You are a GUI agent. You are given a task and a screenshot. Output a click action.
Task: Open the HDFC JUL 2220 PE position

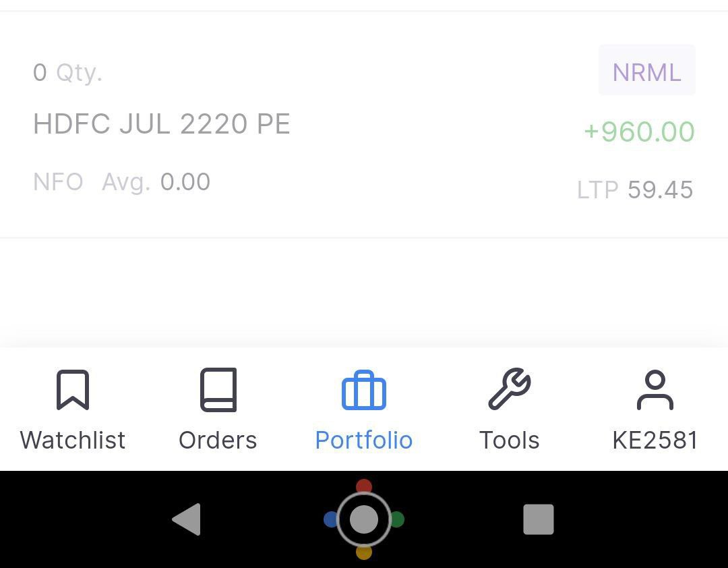tap(162, 124)
